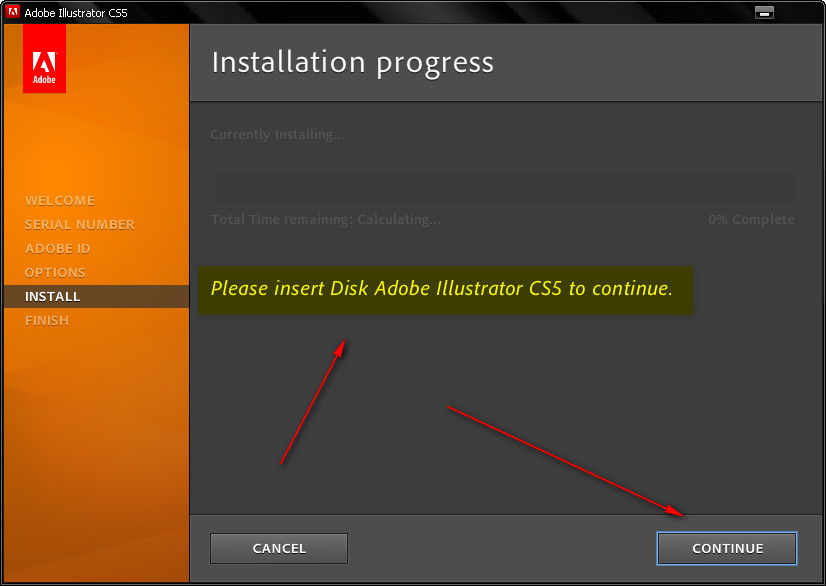This screenshot has height=586, width=826.
Task: Click the Installation progress heading
Action: tap(353, 62)
